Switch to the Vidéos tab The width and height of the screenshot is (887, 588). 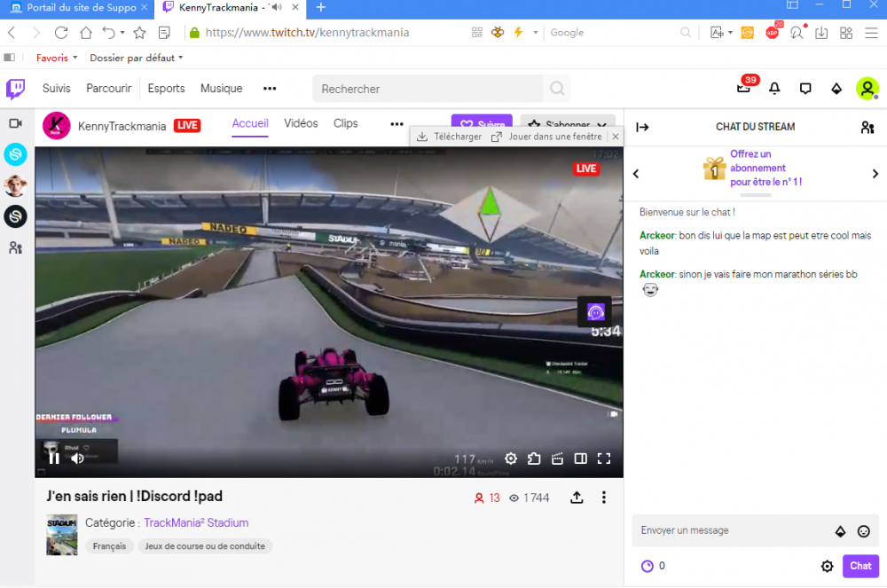coord(301,124)
